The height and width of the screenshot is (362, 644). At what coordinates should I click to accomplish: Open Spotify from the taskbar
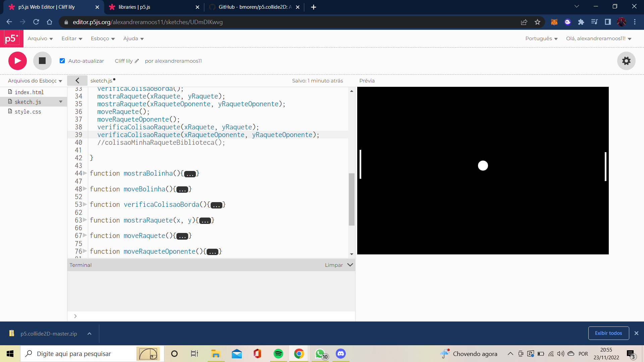coord(278,354)
